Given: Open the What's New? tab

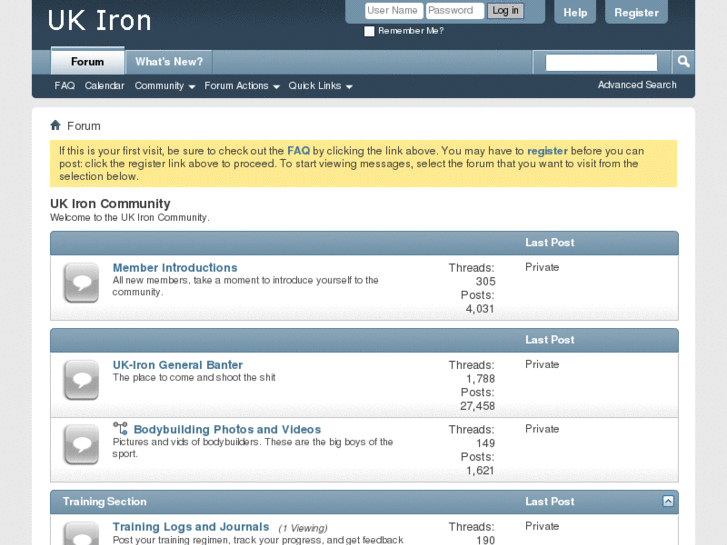Looking at the screenshot, I should point(169,62).
